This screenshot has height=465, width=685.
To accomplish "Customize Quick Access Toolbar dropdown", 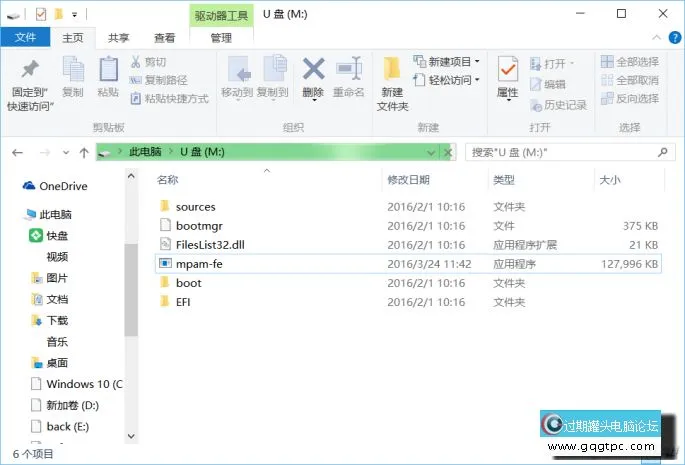I will click(x=75, y=15).
